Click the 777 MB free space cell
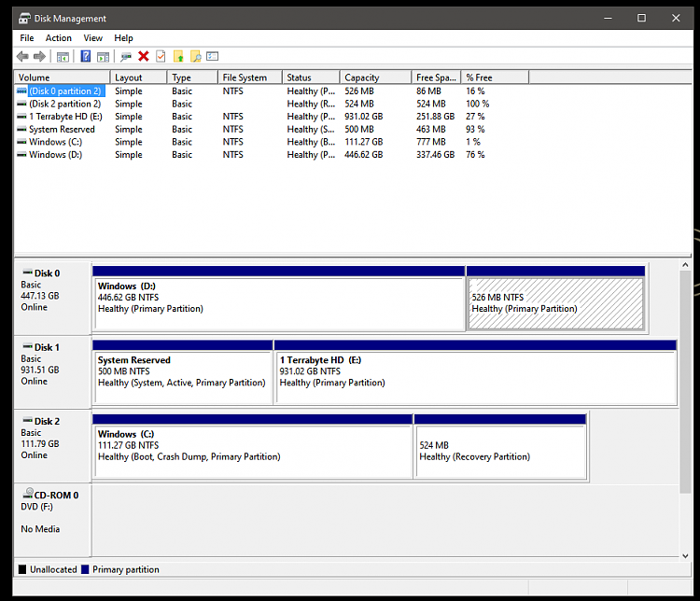Viewport: 700px width, 601px height. 431,142
